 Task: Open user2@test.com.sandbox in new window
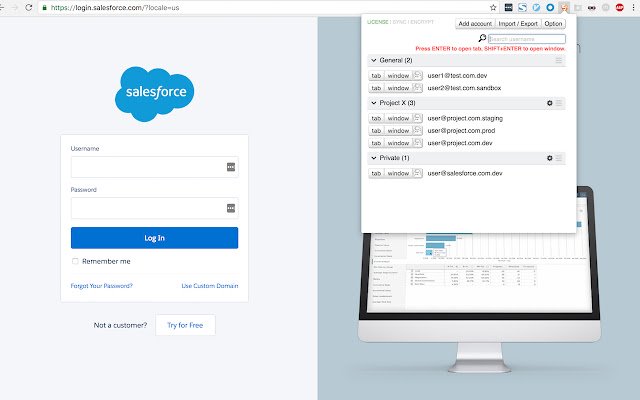click(398, 88)
